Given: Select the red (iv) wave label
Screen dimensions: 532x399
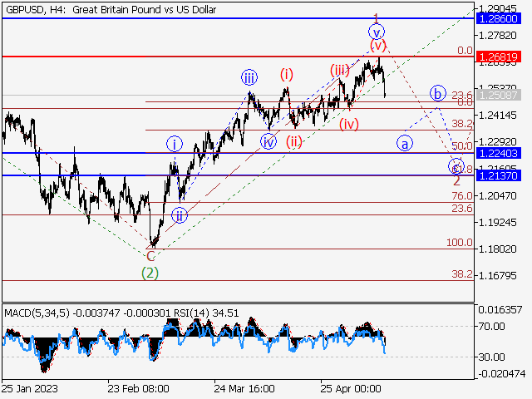Looking at the screenshot, I should click(349, 124).
